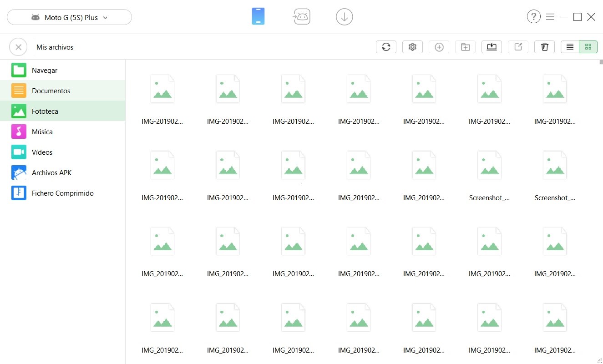Click the export/send to device icon
603x364 pixels.
click(518, 47)
